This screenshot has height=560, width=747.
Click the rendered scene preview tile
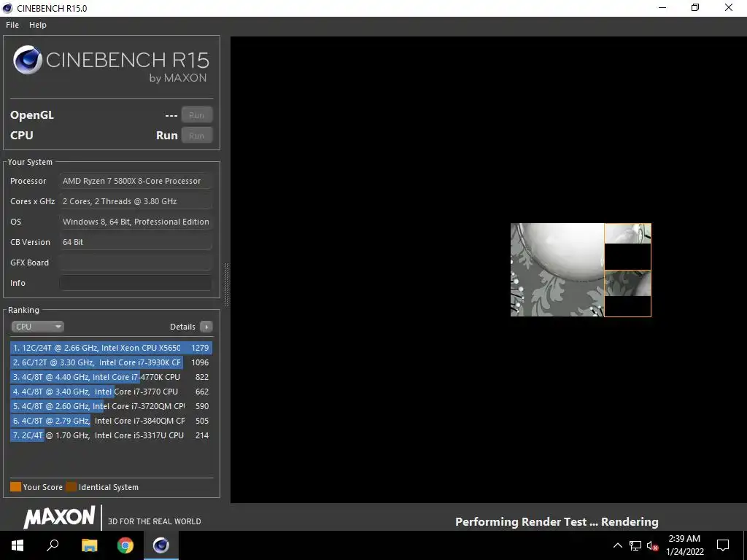coord(581,270)
